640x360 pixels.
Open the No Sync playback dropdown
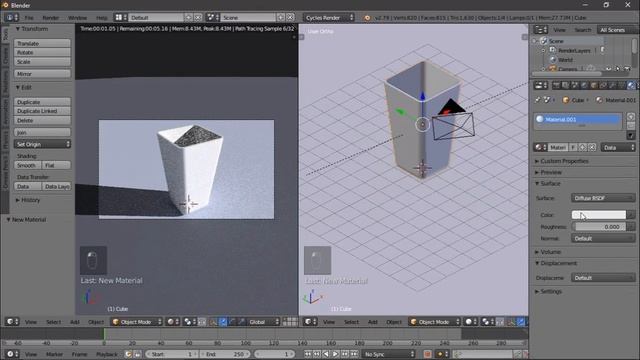pyautogui.click(x=389, y=354)
